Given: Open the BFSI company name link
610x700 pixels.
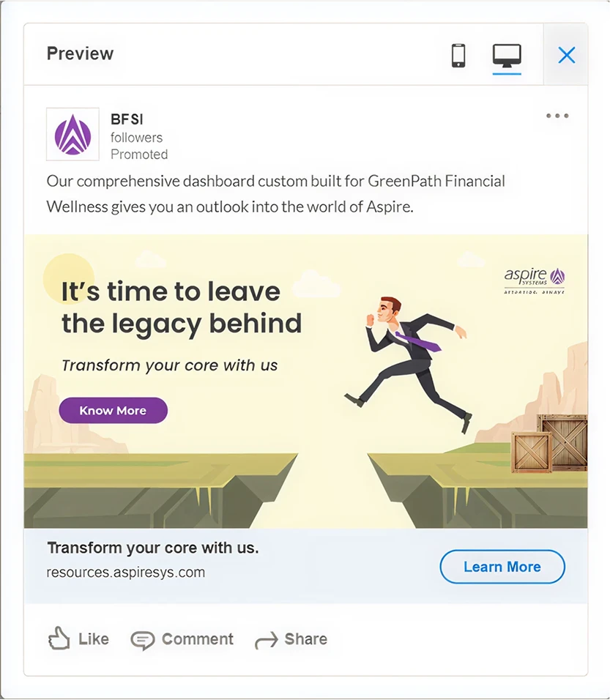Looking at the screenshot, I should click(127, 119).
